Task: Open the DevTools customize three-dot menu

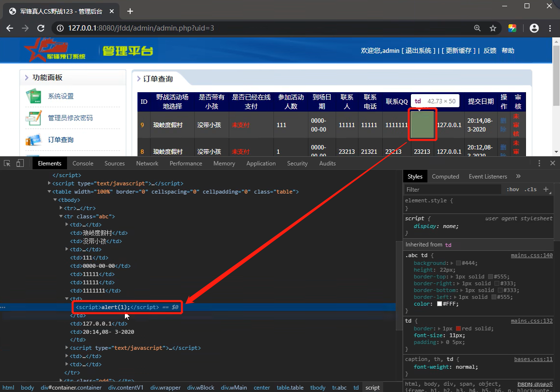Action: [x=539, y=163]
